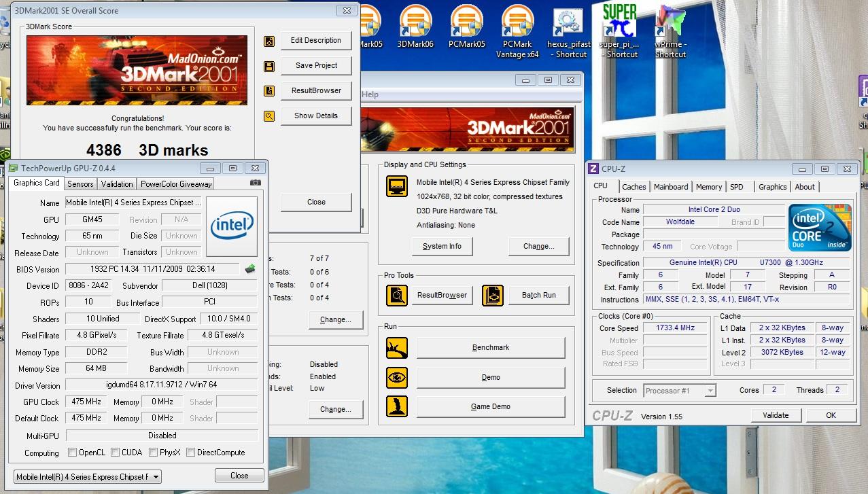The width and height of the screenshot is (868, 494).
Task: Click the BIOS save chip icon in GPU-Z
Action: (250, 269)
